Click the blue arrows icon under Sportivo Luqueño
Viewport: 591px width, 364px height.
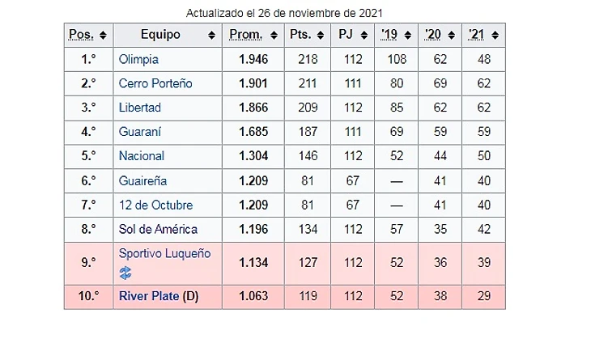(125, 273)
